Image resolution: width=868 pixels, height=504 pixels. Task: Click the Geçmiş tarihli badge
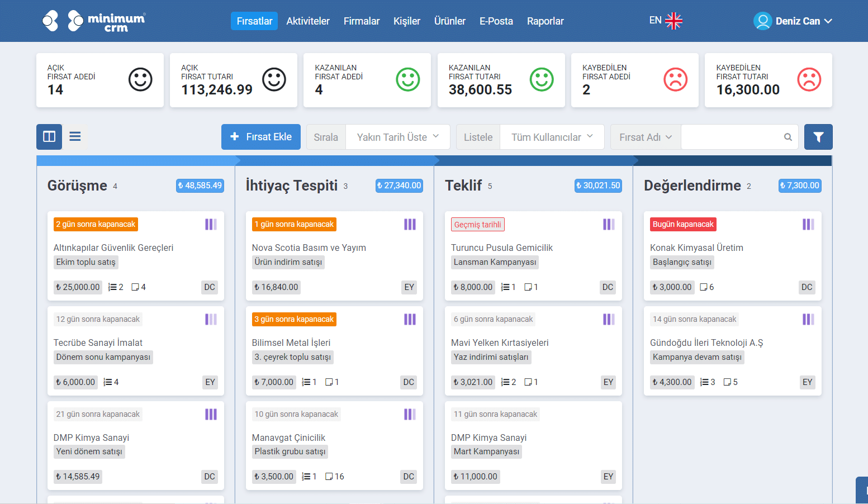[478, 225]
